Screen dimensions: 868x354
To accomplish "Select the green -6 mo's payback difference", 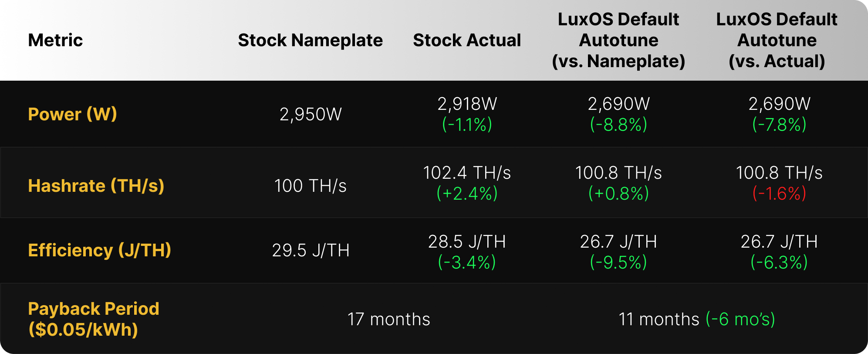I will coord(740,319).
